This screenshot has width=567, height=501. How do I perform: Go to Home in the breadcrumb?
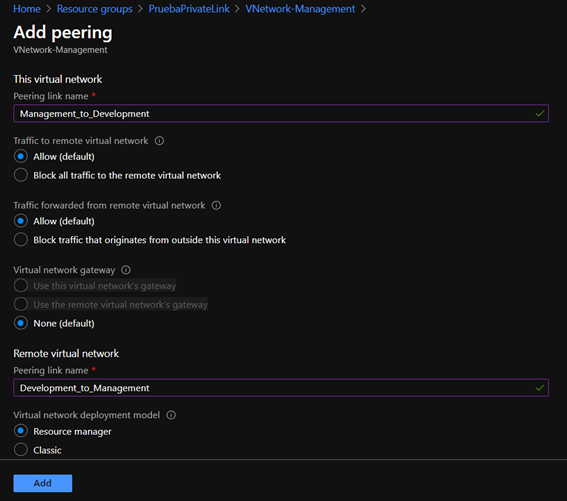[27, 9]
